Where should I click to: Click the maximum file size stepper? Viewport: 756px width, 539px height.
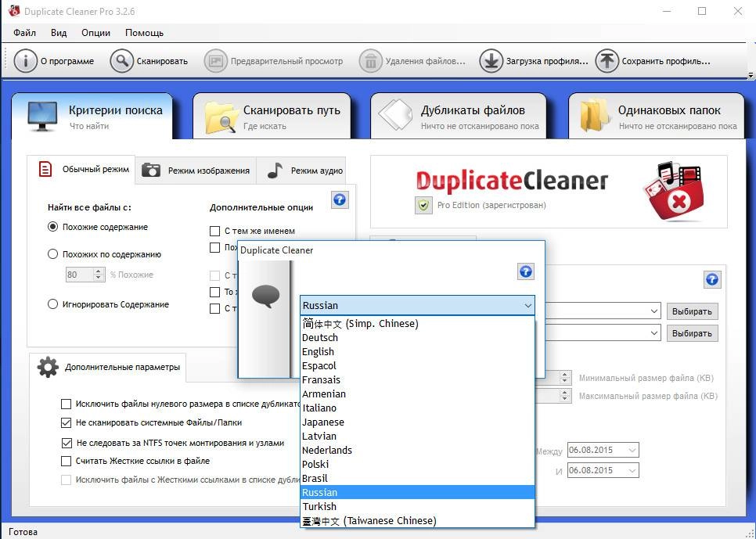click(565, 397)
